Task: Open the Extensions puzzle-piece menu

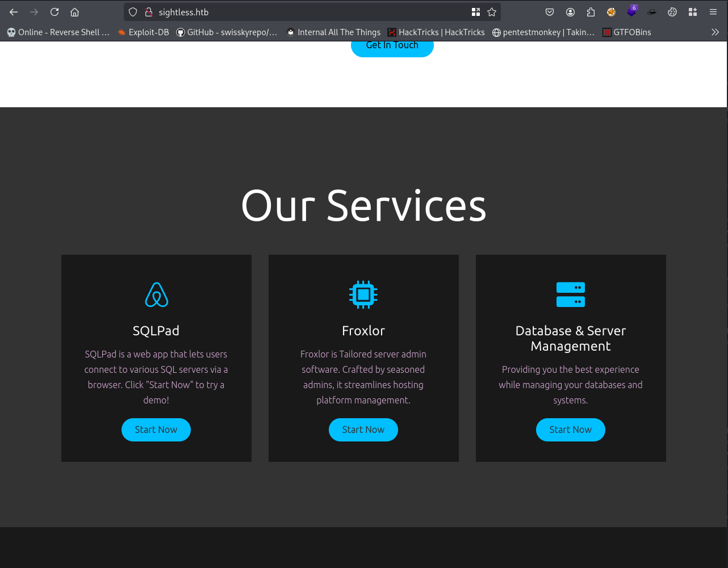Action: point(591,12)
